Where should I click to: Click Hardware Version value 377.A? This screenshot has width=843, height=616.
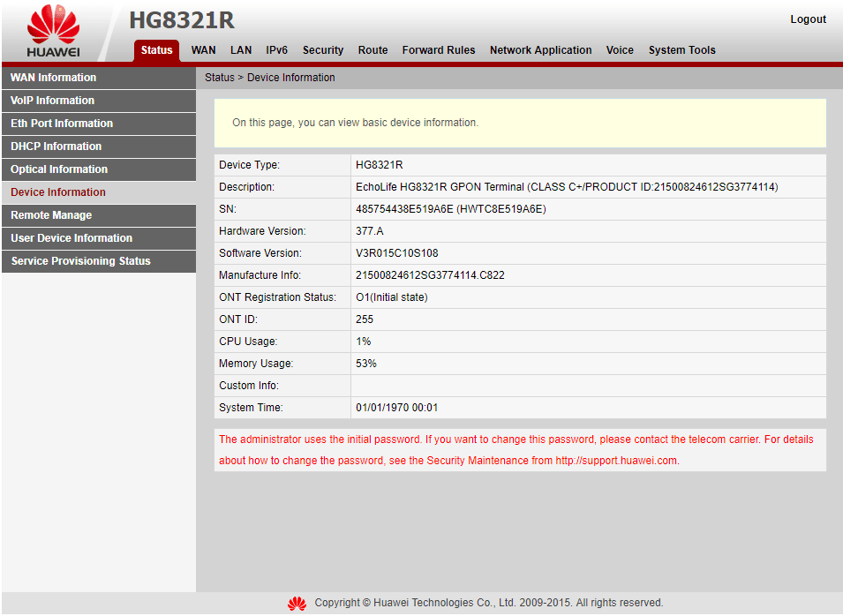point(370,231)
